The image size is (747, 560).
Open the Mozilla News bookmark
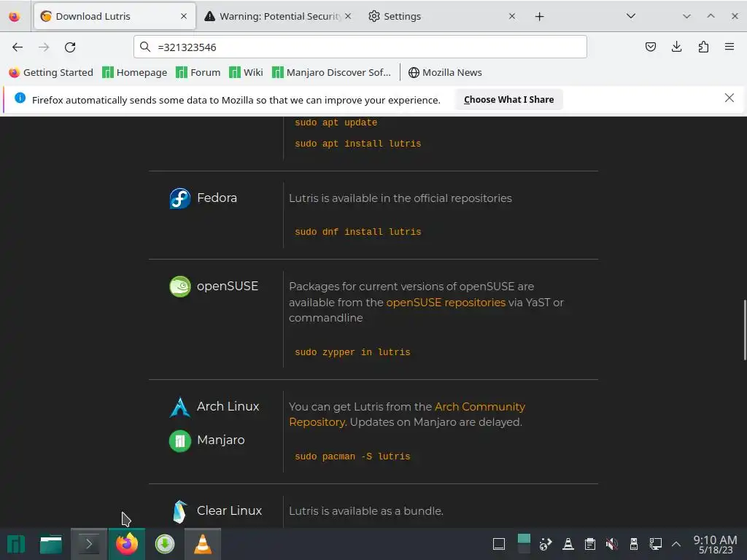pos(445,72)
